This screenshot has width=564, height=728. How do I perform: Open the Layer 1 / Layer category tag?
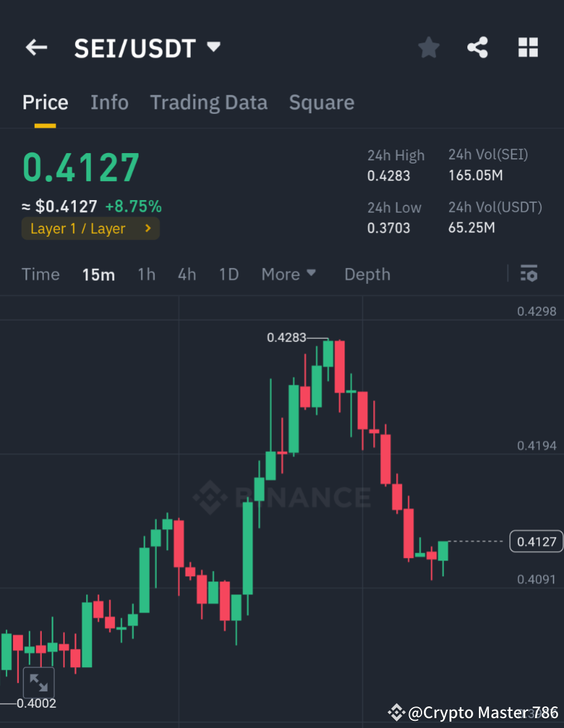(90, 228)
